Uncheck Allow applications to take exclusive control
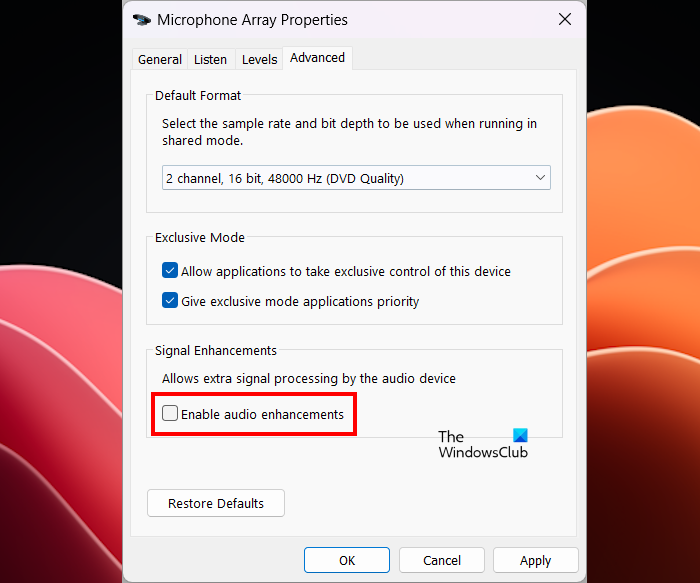Image resolution: width=700 pixels, height=583 pixels. click(x=170, y=271)
